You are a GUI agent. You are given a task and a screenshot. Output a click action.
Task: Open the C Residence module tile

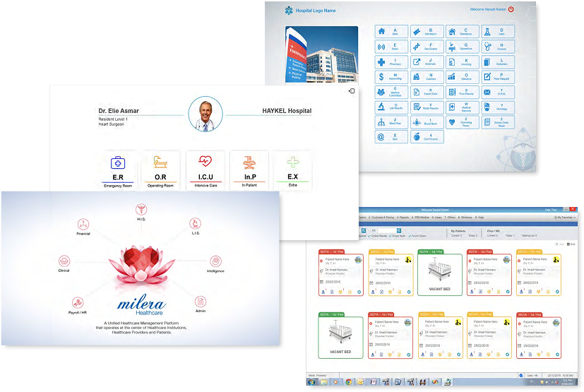click(463, 32)
